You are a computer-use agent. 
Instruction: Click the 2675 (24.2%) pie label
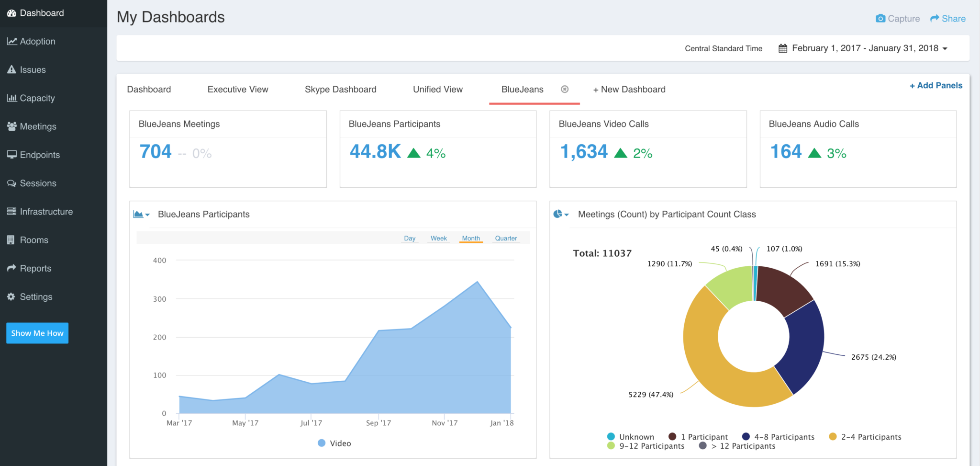[x=874, y=357]
